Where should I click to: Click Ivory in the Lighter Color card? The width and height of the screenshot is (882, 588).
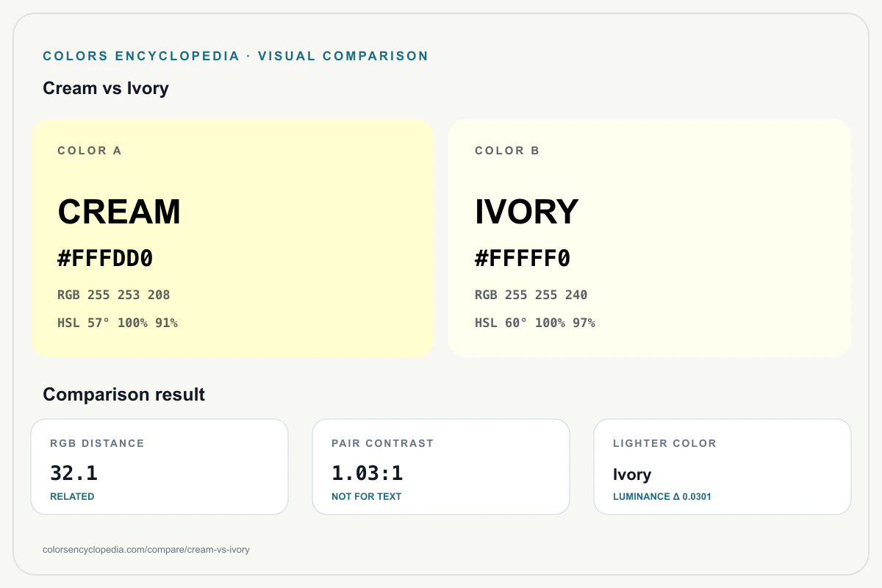(632, 475)
